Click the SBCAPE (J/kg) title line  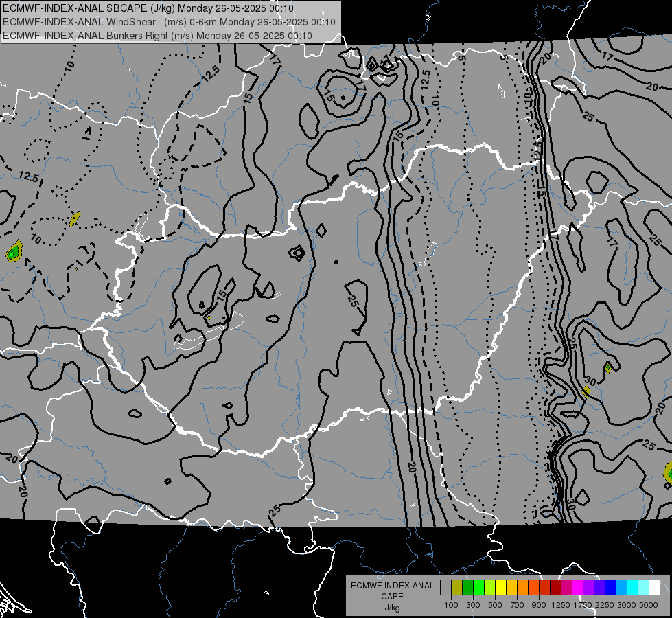[148, 8]
